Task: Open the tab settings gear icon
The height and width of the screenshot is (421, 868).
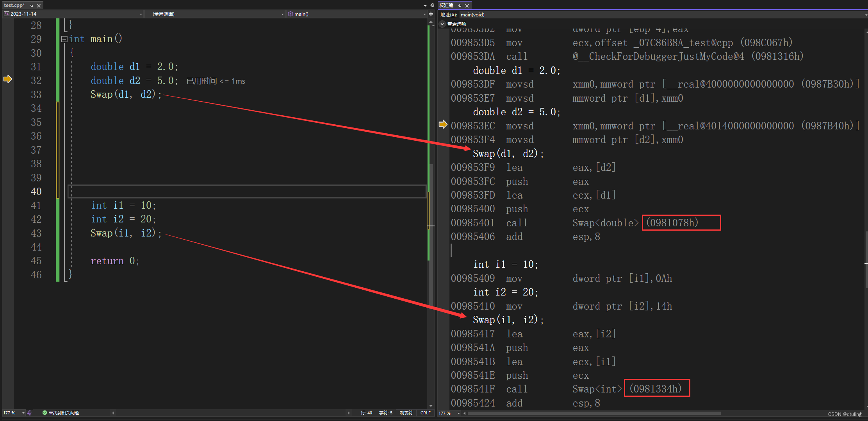Action: pos(432,5)
